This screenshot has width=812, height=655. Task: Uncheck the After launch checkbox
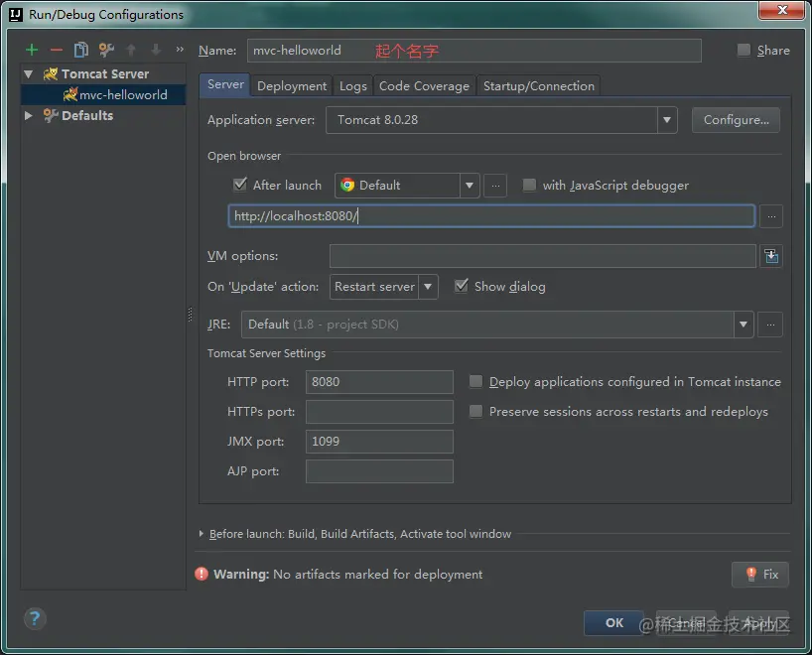coord(240,185)
